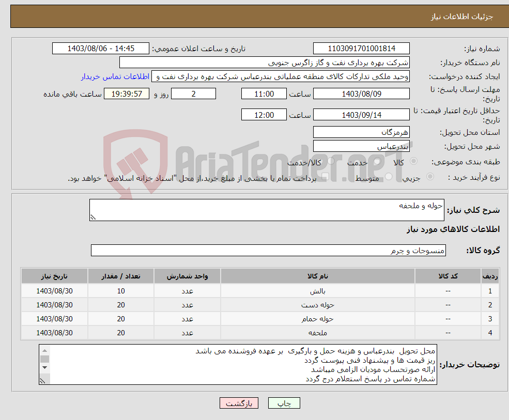The image size is (509, 420).
Task: Click delivery province field هرمزگان
Action: pos(361,132)
